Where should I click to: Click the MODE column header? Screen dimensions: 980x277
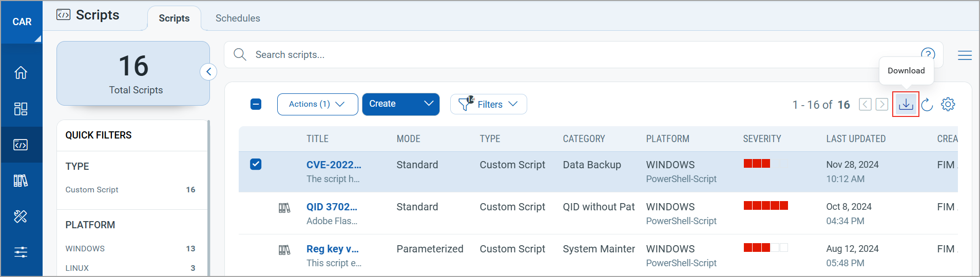click(408, 139)
